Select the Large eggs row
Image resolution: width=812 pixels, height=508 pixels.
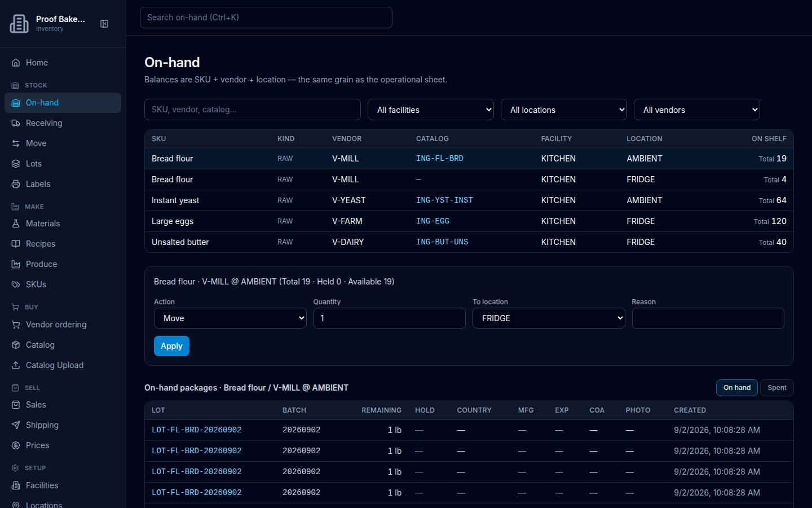click(x=469, y=221)
